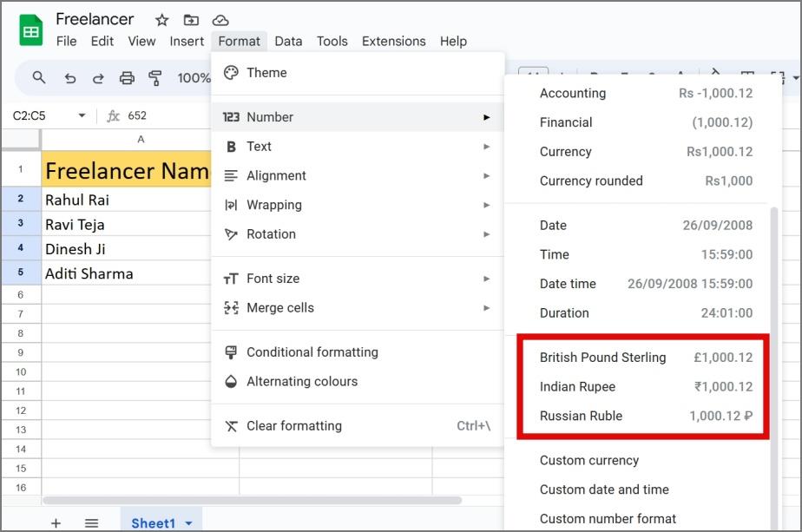Expand the Text submenu
The height and width of the screenshot is (532, 802).
tap(358, 147)
